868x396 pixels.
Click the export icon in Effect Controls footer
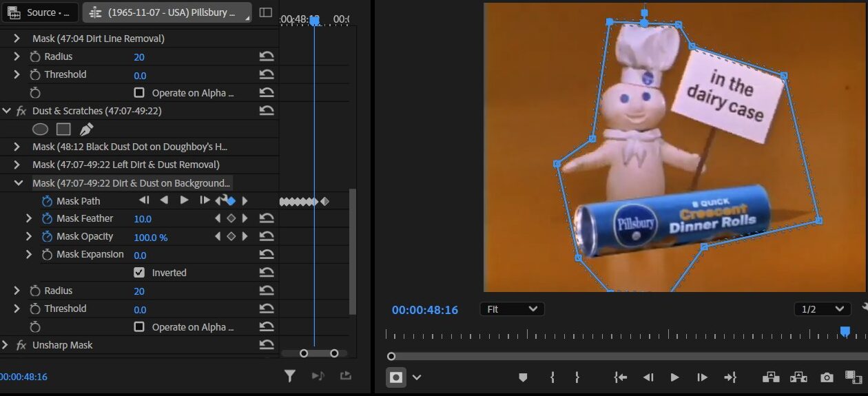tap(345, 375)
